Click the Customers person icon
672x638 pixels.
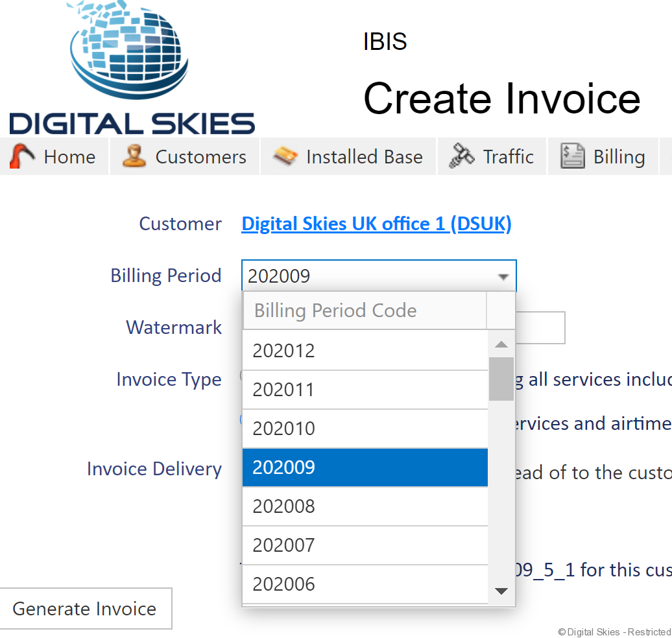click(x=134, y=157)
